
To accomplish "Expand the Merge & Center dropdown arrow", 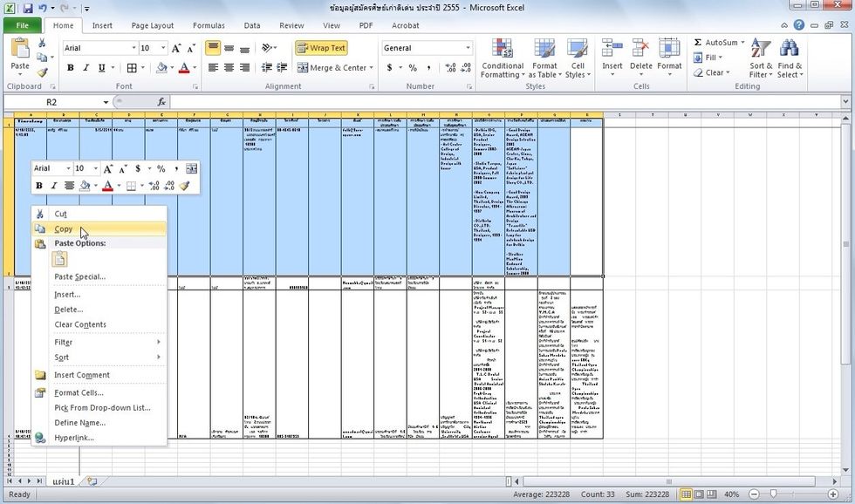I will [373, 68].
